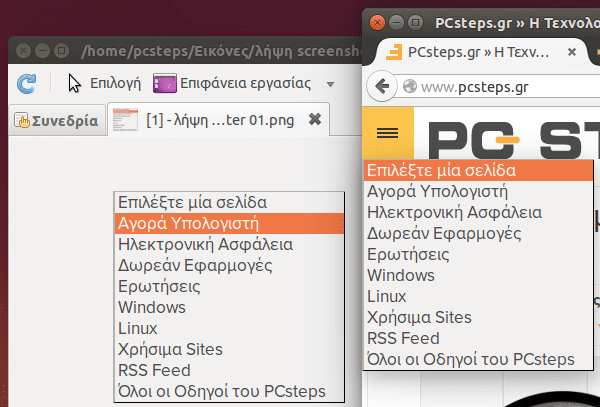
Task: Click the Firefox back arrow button
Action: tap(382, 86)
